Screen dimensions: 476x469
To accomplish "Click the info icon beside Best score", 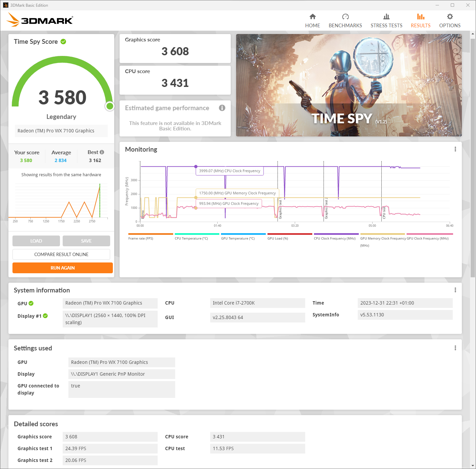I will click(x=102, y=152).
